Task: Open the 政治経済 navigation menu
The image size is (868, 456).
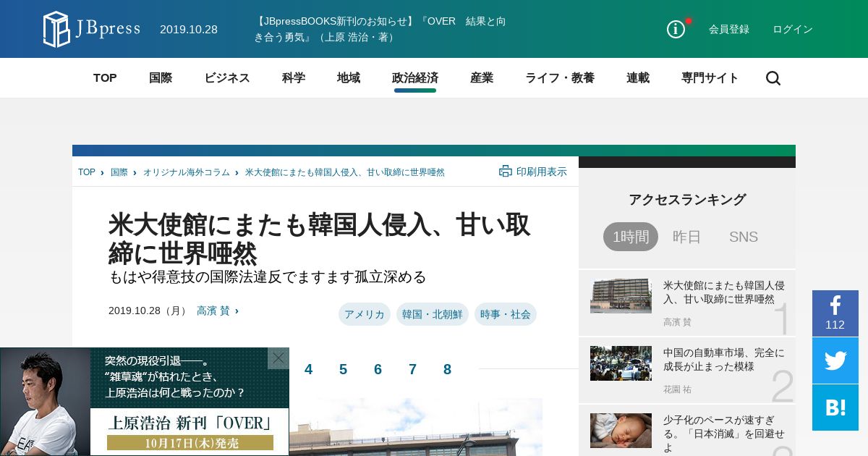Action: click(415, 78)
